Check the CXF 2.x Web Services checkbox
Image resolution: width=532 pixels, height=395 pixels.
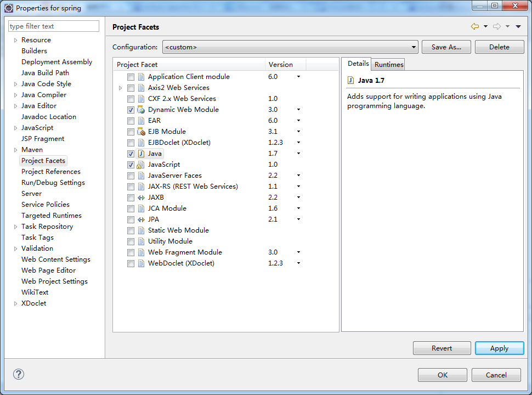click(x=131, y=99)
